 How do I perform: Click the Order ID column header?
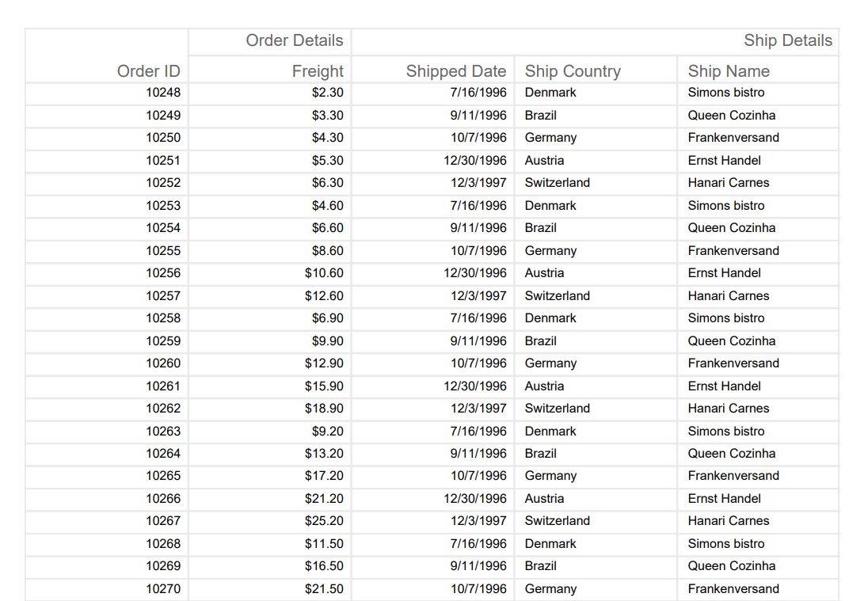tap(149, 71)
